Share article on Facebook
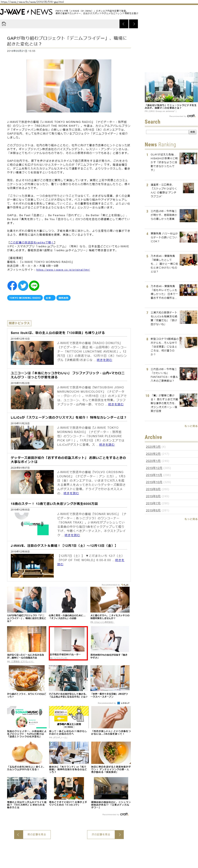Image resolution: width=198 pixels, height=868 pixels. pos(12,286)
